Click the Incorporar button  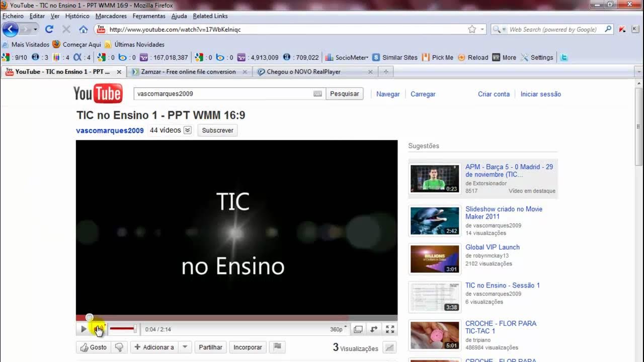(x=248, y=347)
